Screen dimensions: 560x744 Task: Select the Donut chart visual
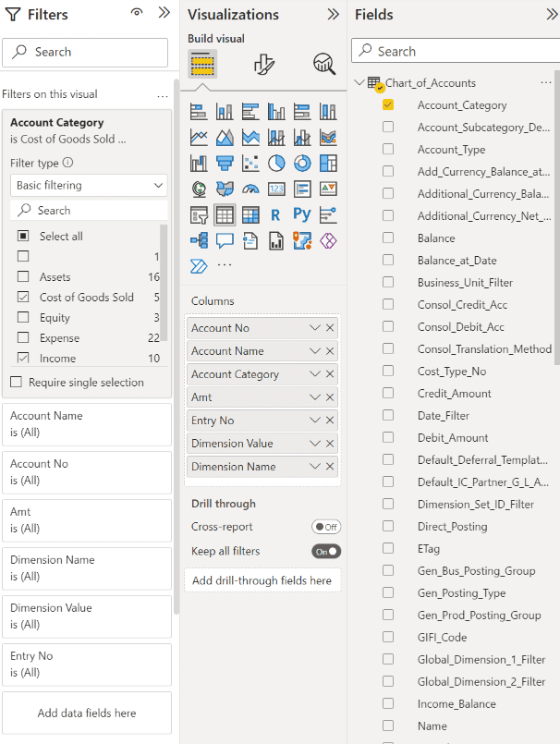click(x=302, y=164)
